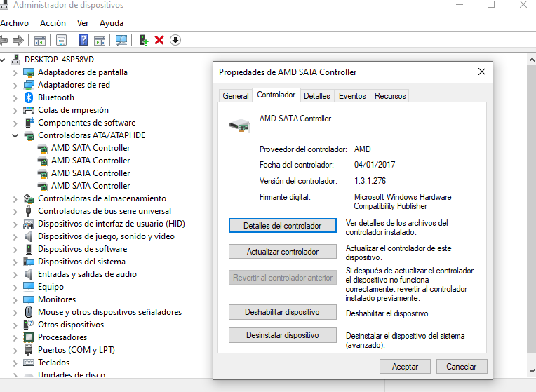Click Deshabilitar dispositivo button

[283, 312]
